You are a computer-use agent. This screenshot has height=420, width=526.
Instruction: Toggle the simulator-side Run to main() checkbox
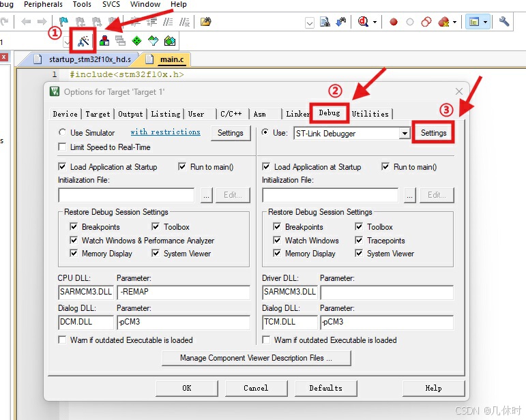point(182,166)
